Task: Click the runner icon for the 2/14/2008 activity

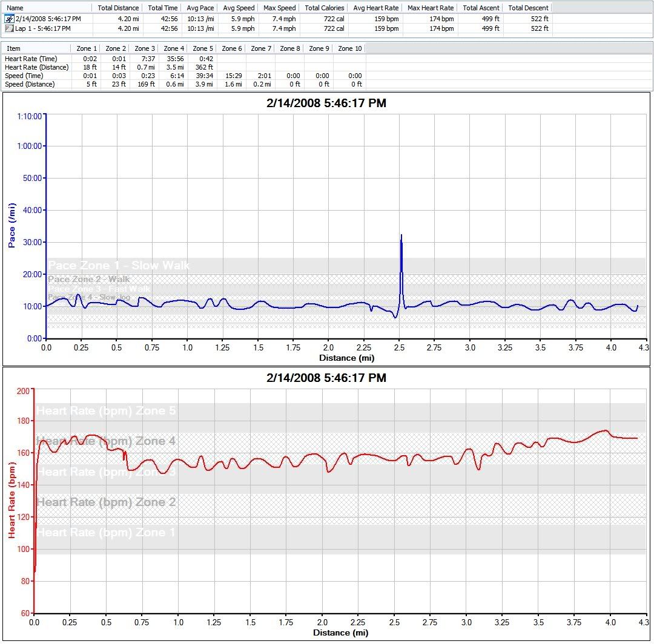Action: coord(9,19)
